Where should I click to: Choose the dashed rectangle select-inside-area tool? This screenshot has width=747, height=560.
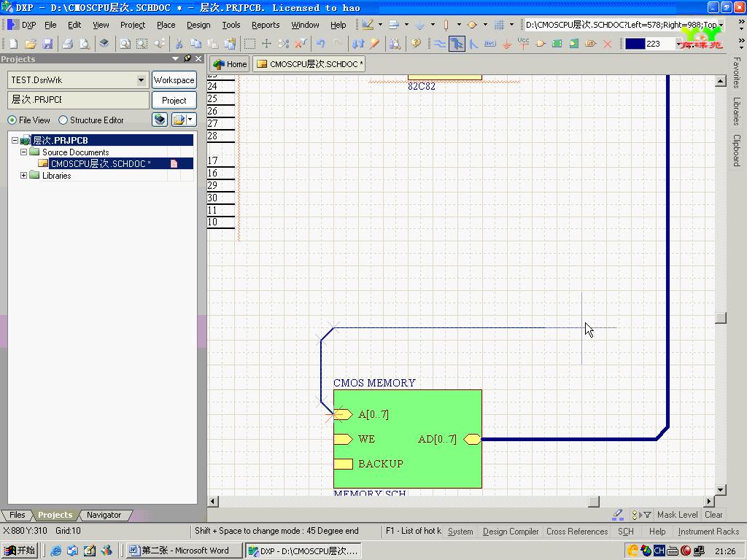click(249, 44)
